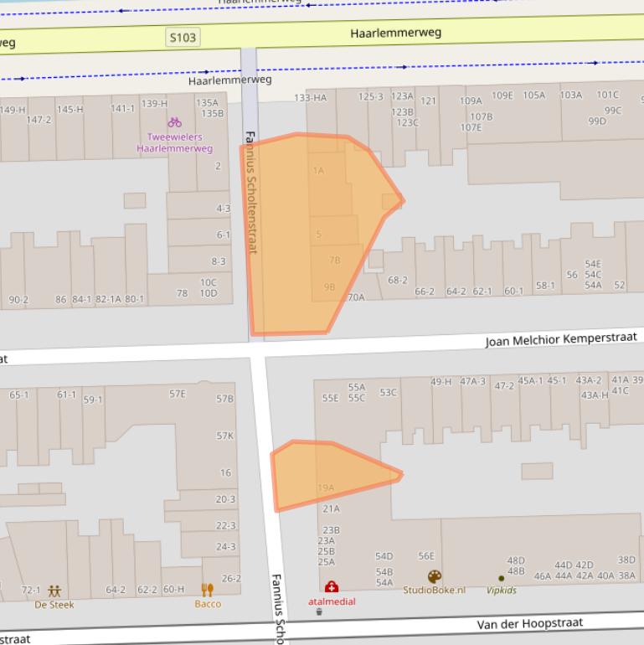Click the bicycle shop icon above Tweewielers Haarlemmerweg
Image resolution: width=644 pixels, height=645 pixels.
pos(174,122)
